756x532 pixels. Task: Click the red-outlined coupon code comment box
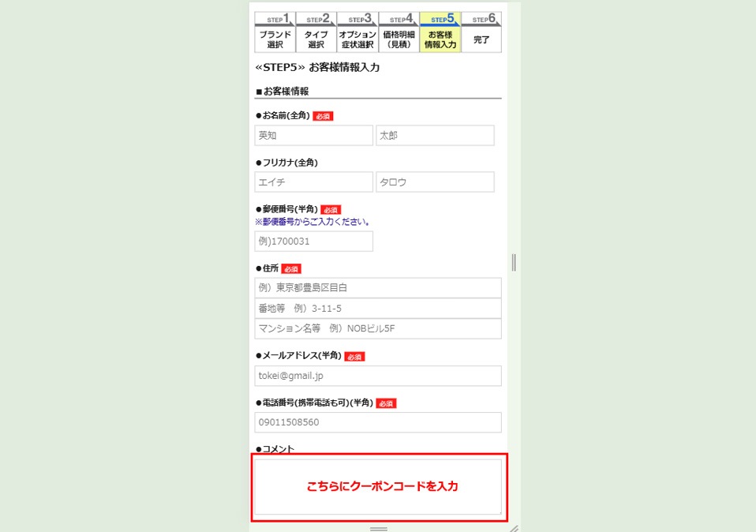click(x=378, y=489)
